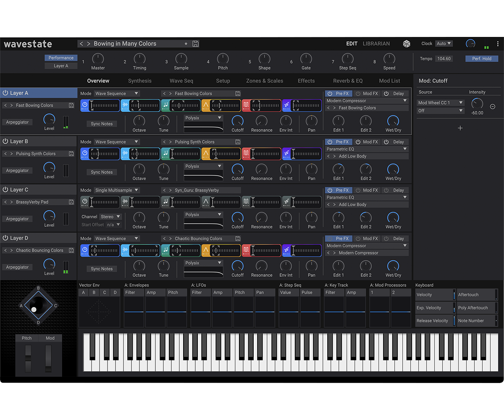Switch to the Synthesis tab
The width and height of the screenshot is (504, 420).
coord(140,81)
